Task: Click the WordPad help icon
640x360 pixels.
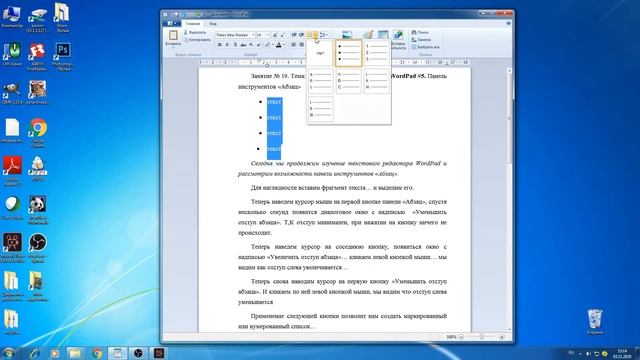Action: tap(508, 24)
